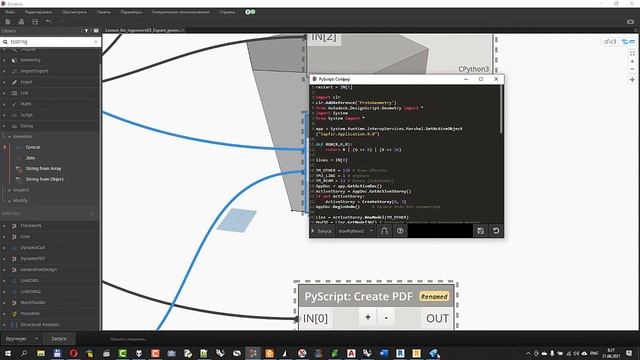The image size is (640, 360).
Task: Click the Revit icon in taskbar
Action: [400, 353]
